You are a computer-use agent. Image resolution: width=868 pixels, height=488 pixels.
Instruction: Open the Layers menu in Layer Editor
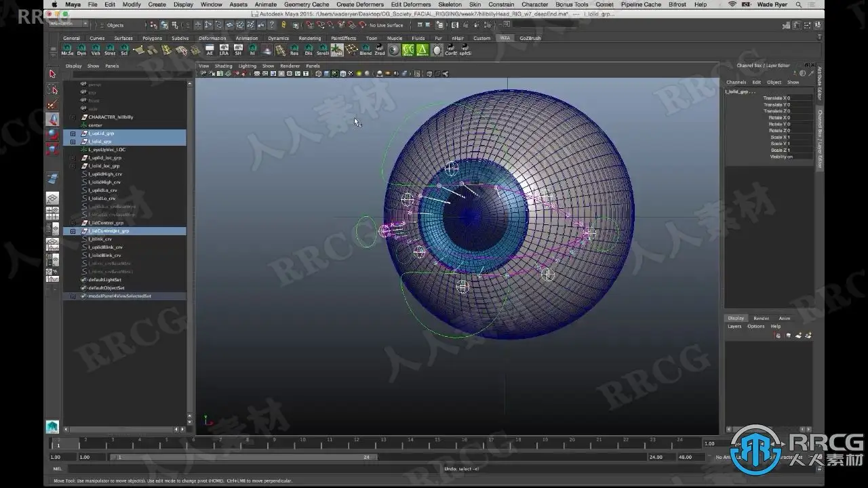click(734, 326)
